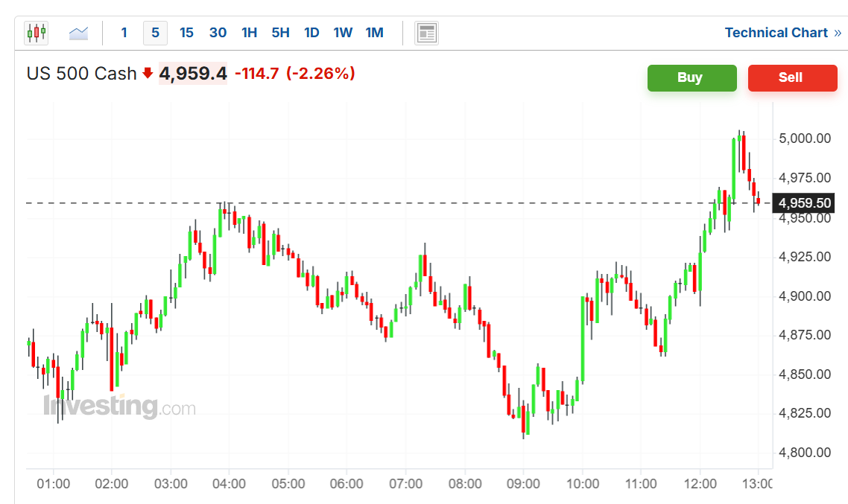This screenshot has height=504, width=848.
Task: Open the Technical Chart link
Action: [782, 33]
